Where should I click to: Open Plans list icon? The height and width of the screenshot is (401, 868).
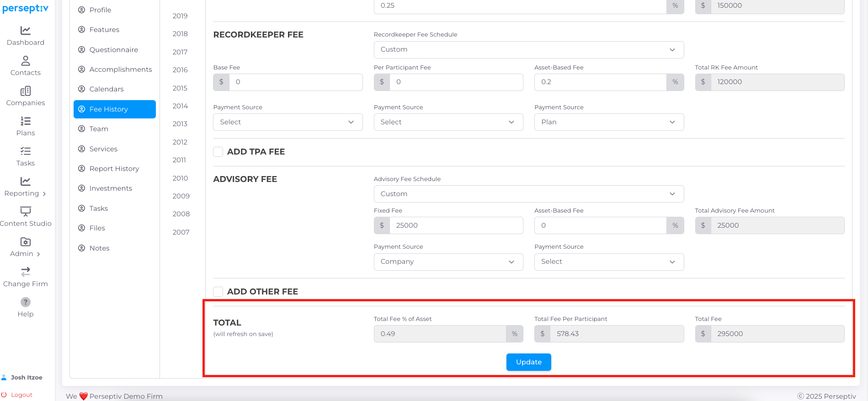(x=26, y=121)
